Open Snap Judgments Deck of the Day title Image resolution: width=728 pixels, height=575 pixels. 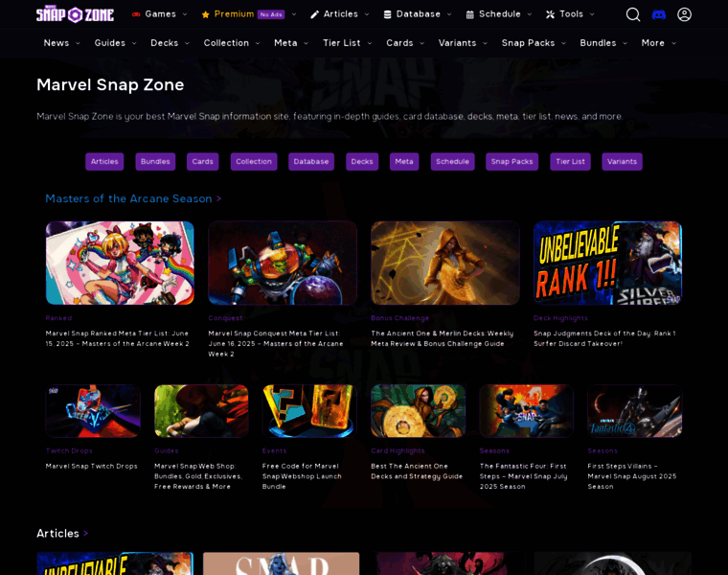tap(604, 338)
